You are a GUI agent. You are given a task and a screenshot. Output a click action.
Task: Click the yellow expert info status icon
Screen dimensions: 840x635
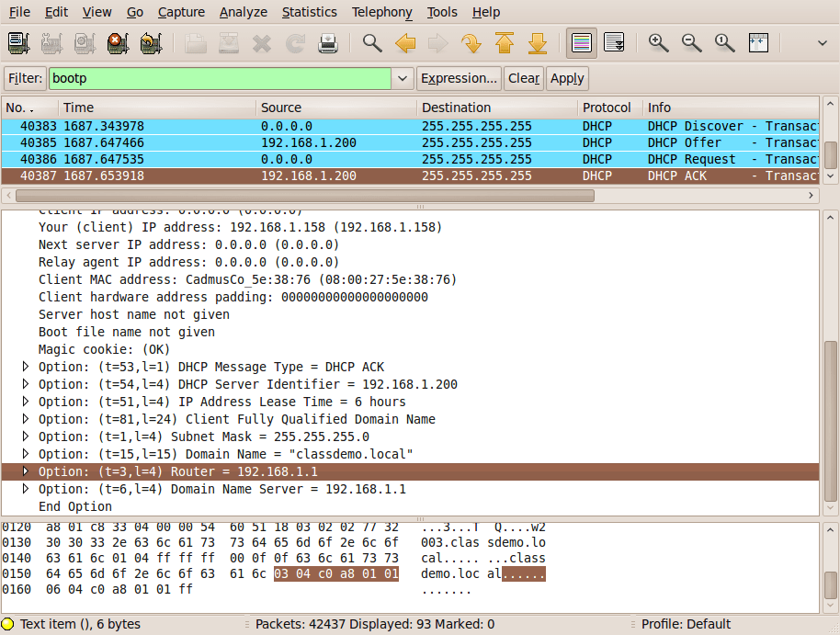tap(7, 624)
